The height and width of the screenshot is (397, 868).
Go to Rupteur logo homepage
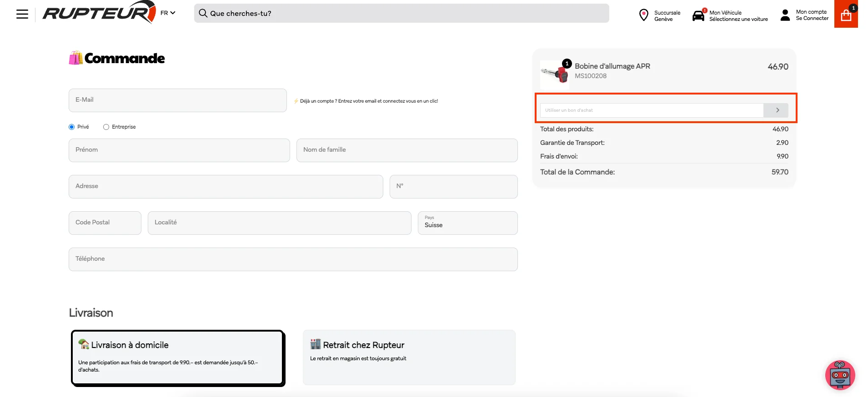pos(99,12)
